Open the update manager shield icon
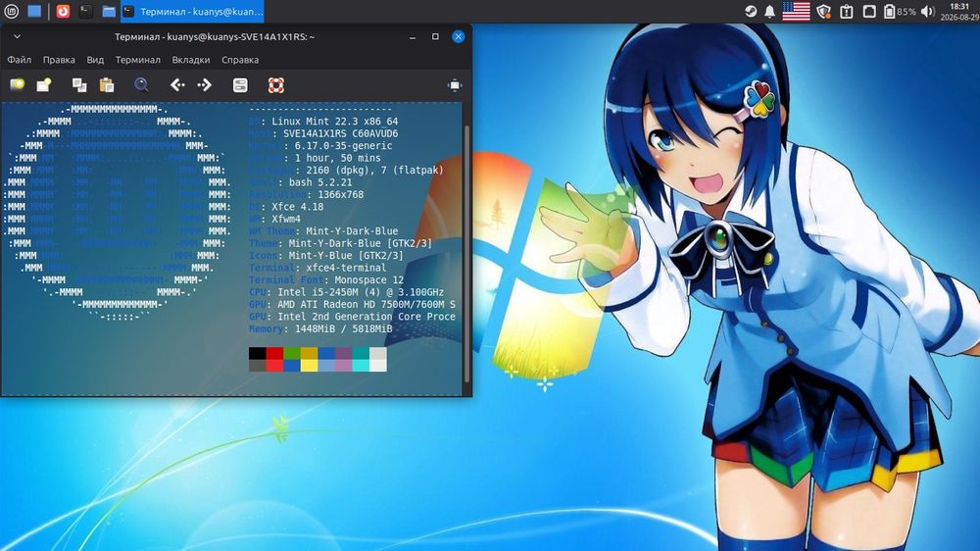This screenshot has width=980, height=551. 824,11
